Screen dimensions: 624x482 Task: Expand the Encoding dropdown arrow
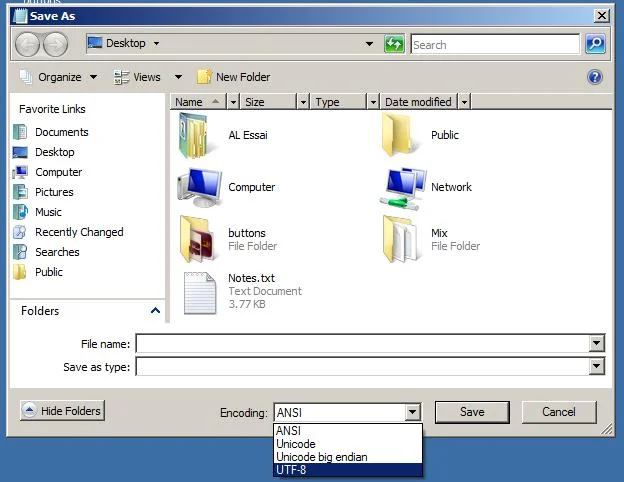pyautogui.click(x=412, y=412)
